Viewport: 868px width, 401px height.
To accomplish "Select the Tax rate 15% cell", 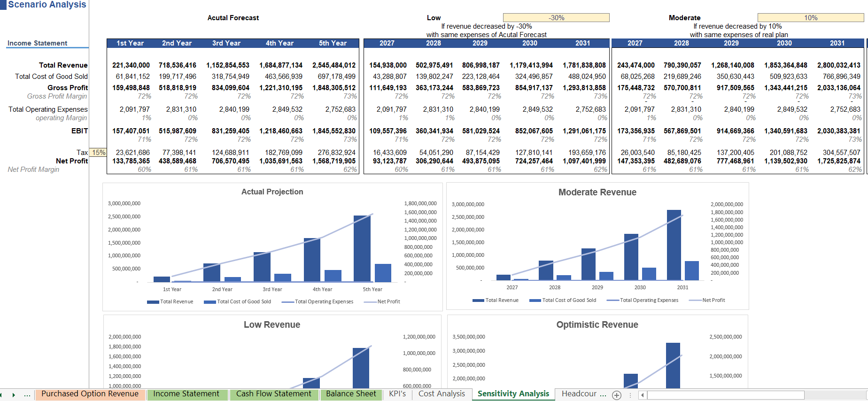I will point(98,153).
